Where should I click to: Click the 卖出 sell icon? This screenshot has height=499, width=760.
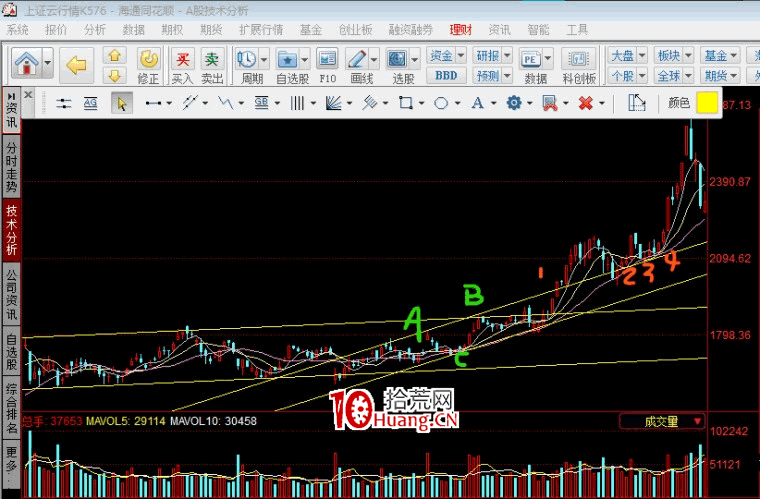(x=212, y=59)
